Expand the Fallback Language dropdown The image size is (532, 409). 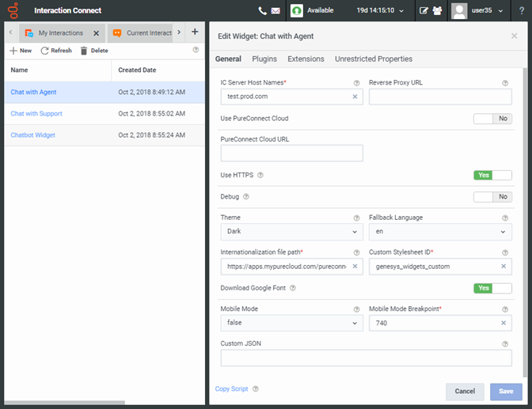(439, 232)
